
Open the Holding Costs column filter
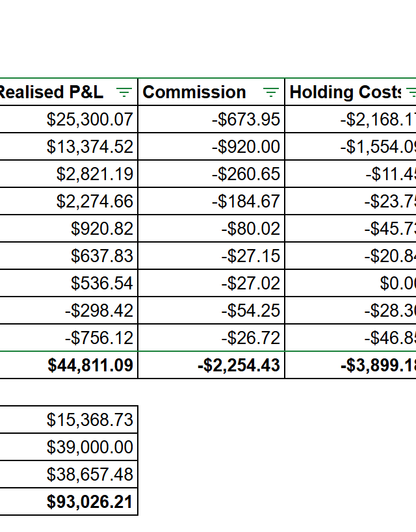(411, 92)
